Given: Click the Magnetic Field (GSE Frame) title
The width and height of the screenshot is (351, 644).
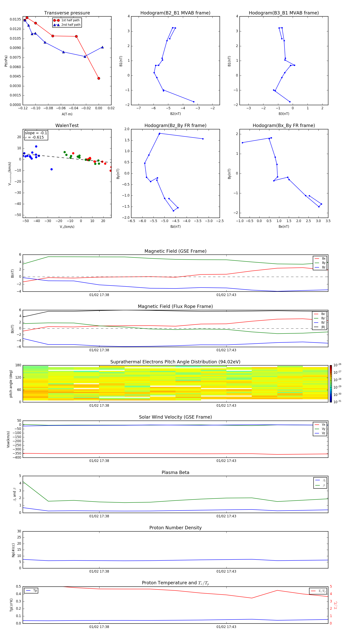Looking at the screenshot, I should [175, 251].
